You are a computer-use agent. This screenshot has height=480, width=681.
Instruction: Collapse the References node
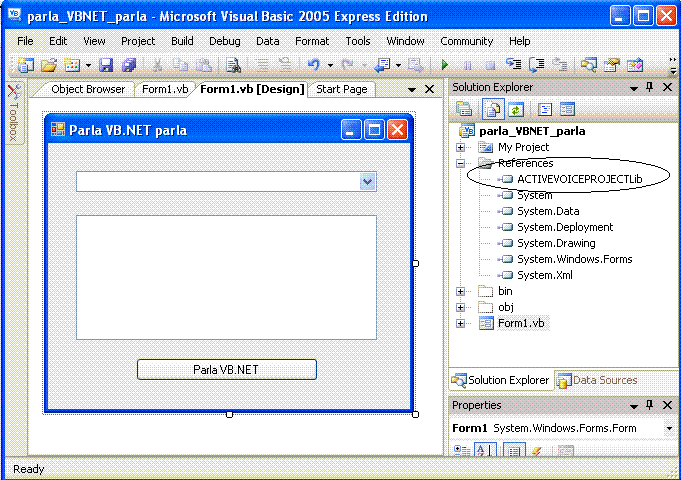click(460, 164)
